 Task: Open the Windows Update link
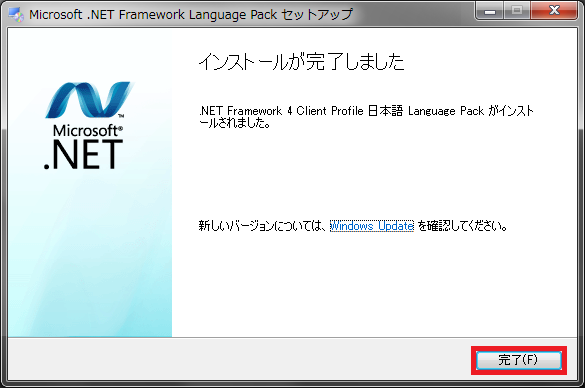pos(372,226)
